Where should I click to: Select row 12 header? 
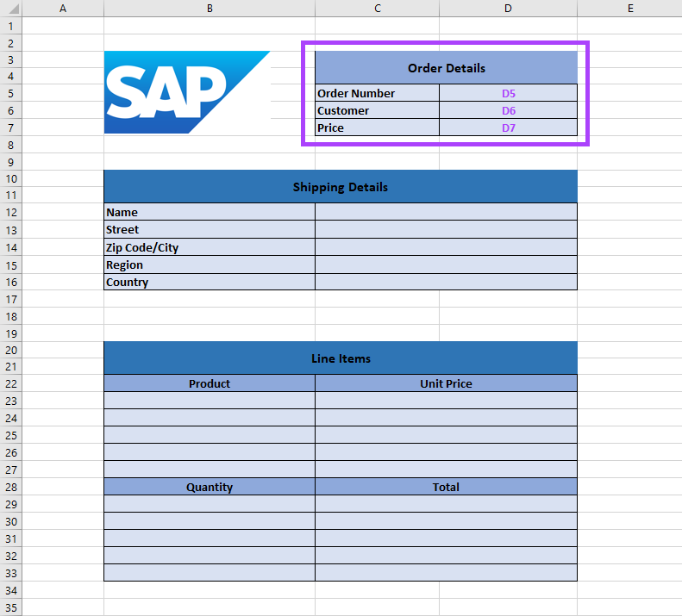tap(11, 212)
